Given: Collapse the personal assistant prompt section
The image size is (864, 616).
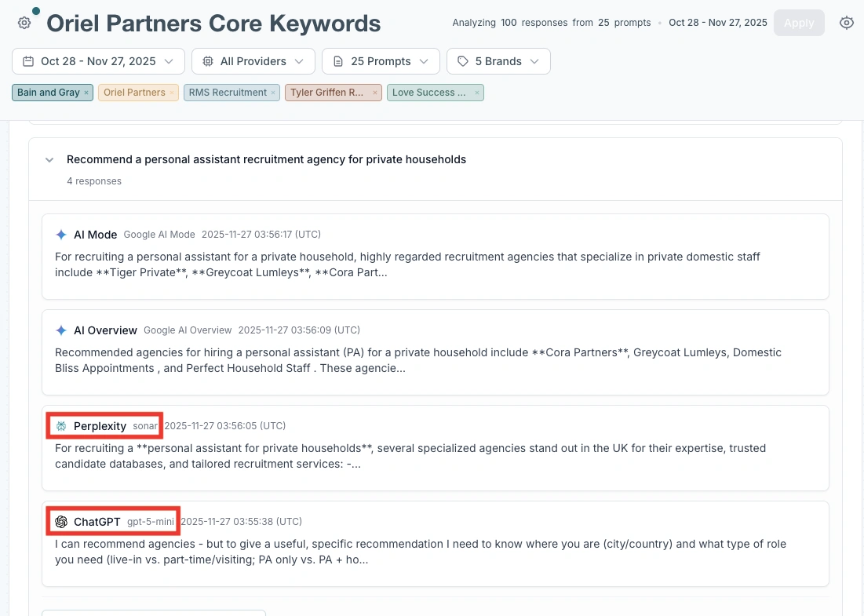Looking at the screenshot, I should [x=49, y=160].
